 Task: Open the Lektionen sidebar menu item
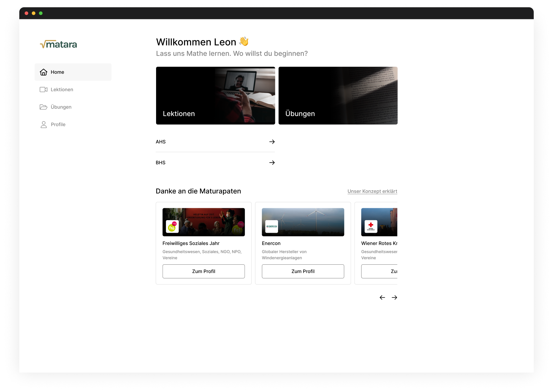(x=62, y=89)
